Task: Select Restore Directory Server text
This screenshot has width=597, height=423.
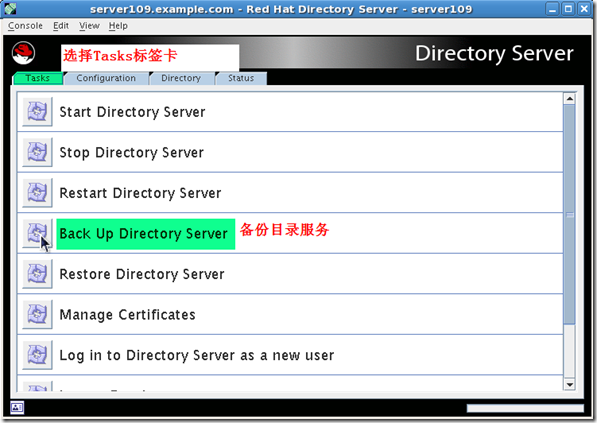Action: pos(142,274)
